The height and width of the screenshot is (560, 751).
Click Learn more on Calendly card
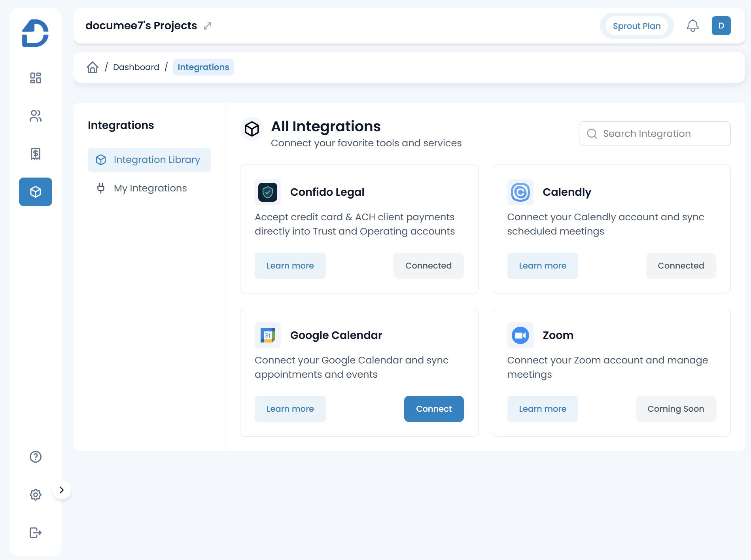[x=543, y=266]
